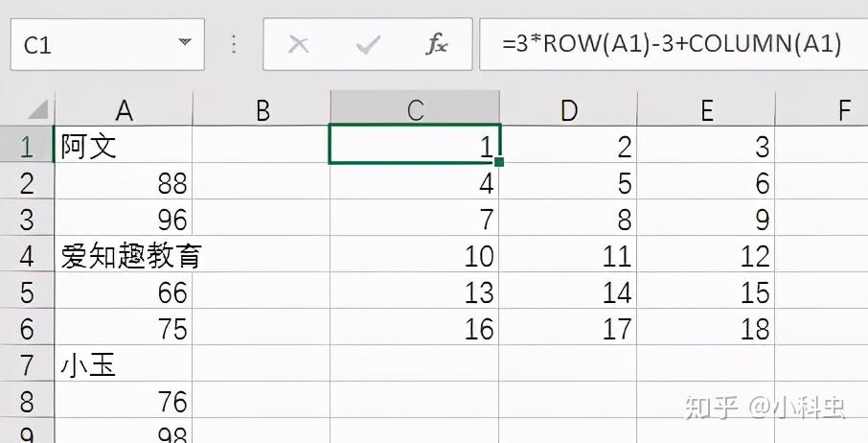Select cell A3 with value 96

[124, 218]
